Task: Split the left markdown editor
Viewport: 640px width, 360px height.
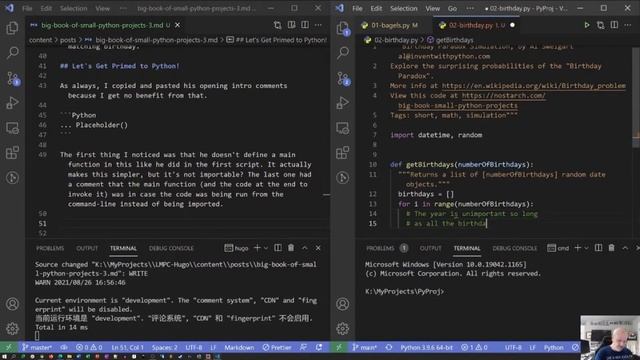Action: tap(305, 25)
